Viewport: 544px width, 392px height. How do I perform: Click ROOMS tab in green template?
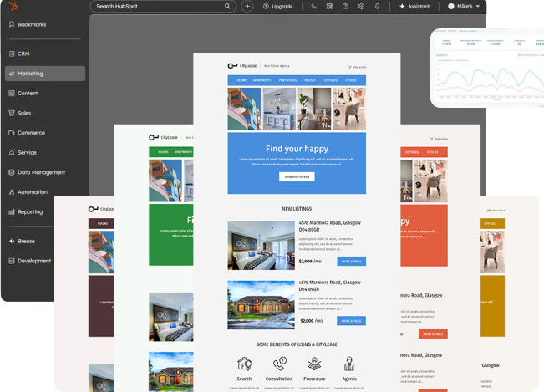click(x=163, y=152)
